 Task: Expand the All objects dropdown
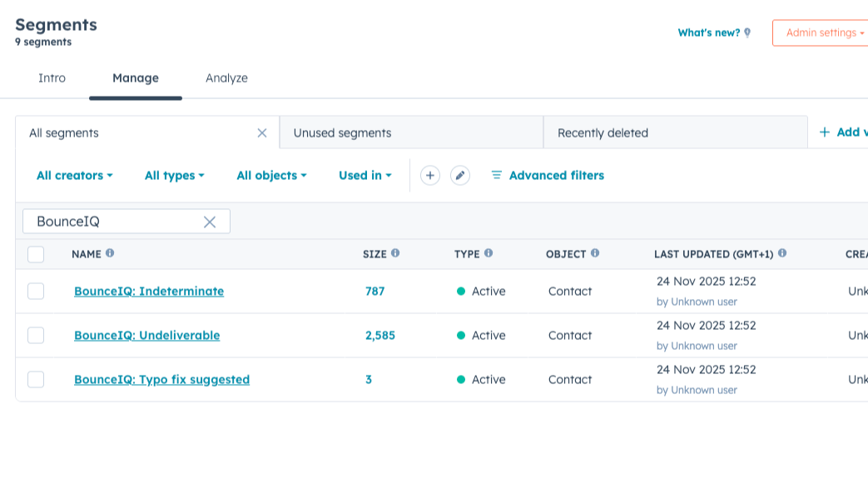coord(271,176)
